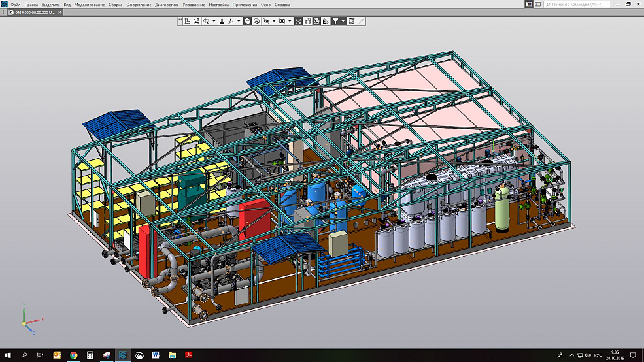Screen dimensions: 644x362
Task: Click the add new document plus icon
Action: pyautogui.click(x=4, y=12)
